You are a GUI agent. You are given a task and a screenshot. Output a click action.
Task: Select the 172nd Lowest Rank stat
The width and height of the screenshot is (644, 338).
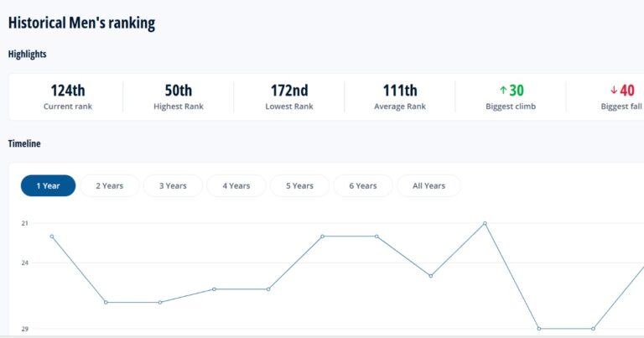[x=289, y=96]
